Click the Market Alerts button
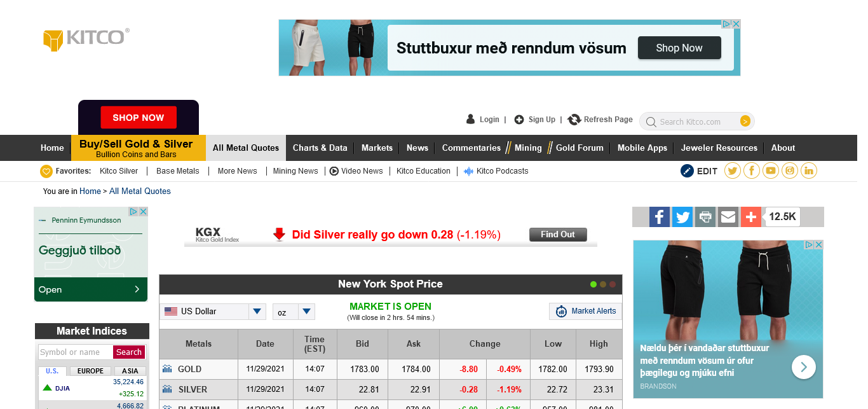This screenshot has width=868, height=409. 585,311
